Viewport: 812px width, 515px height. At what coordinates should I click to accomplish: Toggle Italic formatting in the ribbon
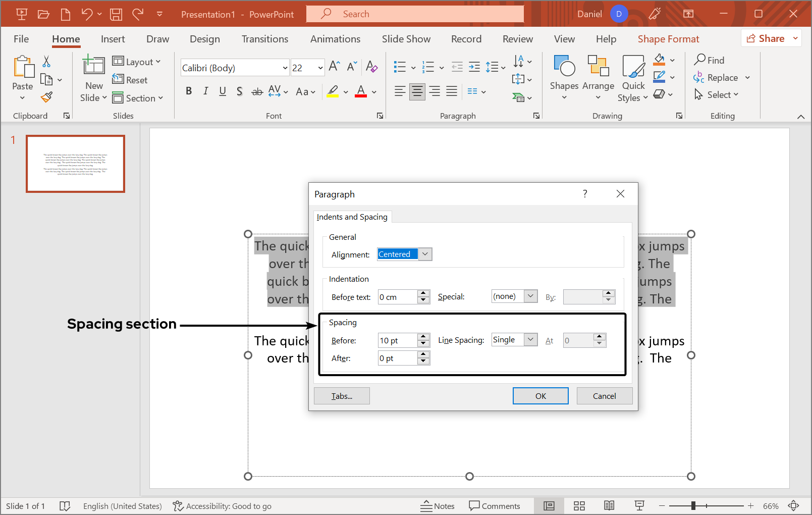coord(205,91)
